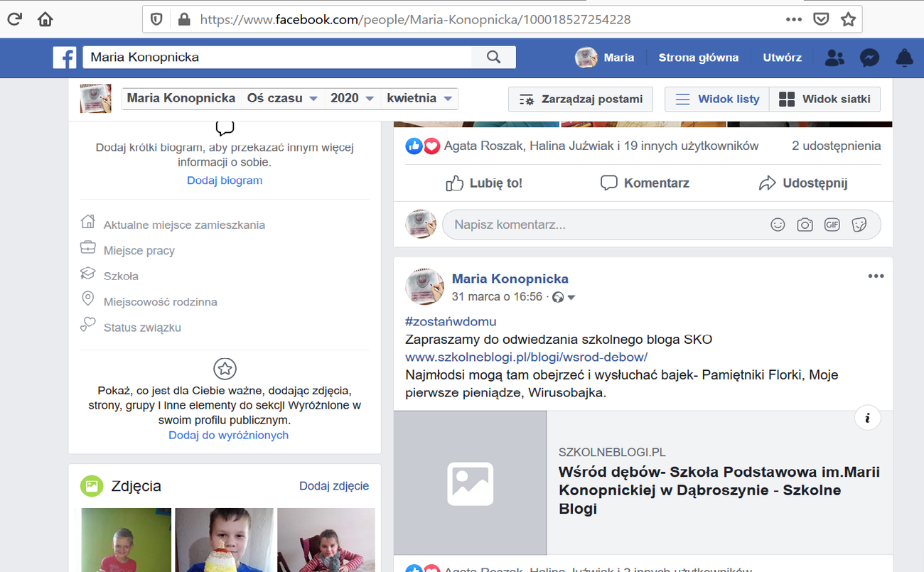View the list of people who reacted to first post
This screenshot has width=924, height=572.
[601, 146]
